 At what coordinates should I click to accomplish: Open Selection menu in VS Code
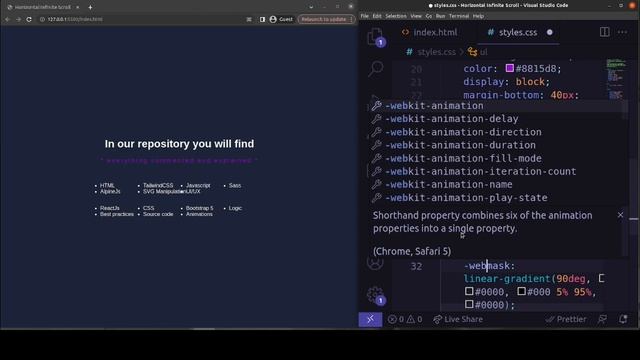[396, 16]
